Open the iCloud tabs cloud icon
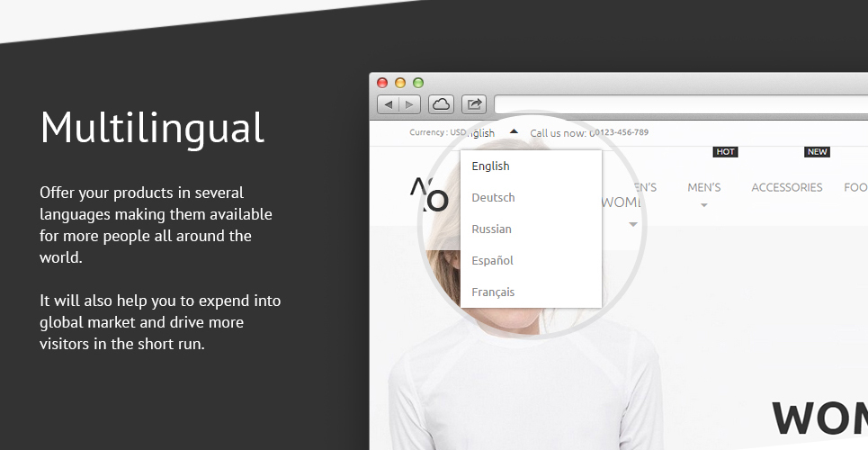 tap(441, 104)
